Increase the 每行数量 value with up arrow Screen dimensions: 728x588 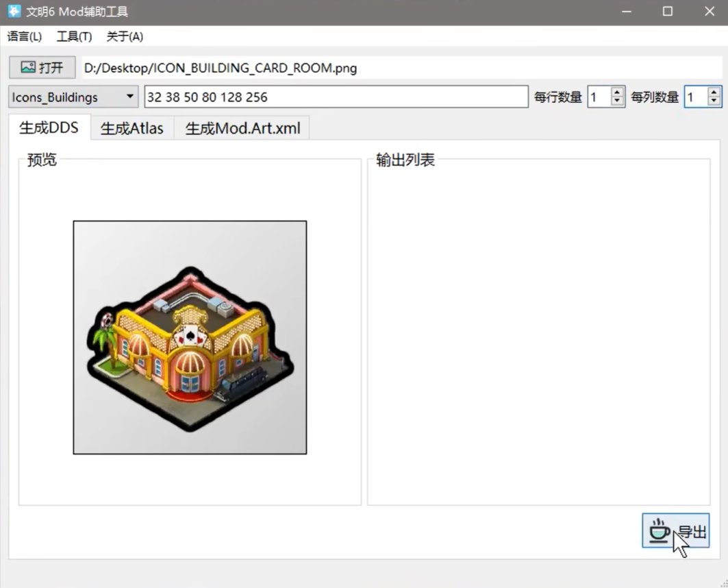coord(617,93)
